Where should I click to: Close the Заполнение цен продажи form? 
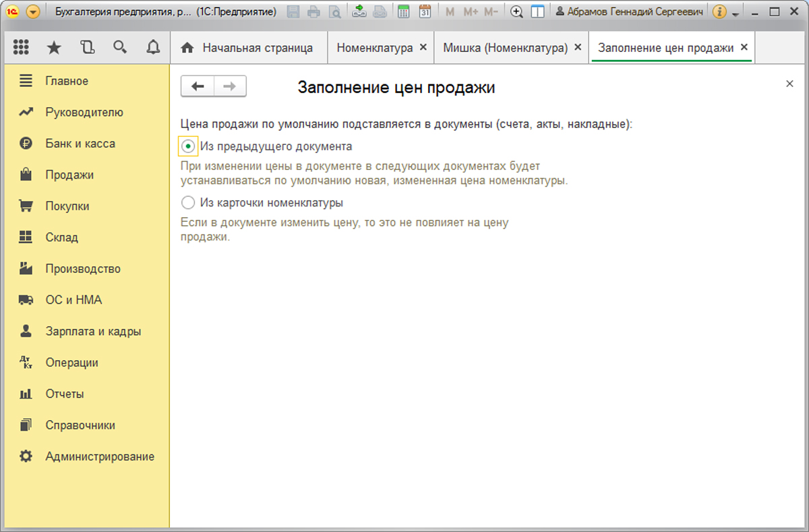click(789, 84)
